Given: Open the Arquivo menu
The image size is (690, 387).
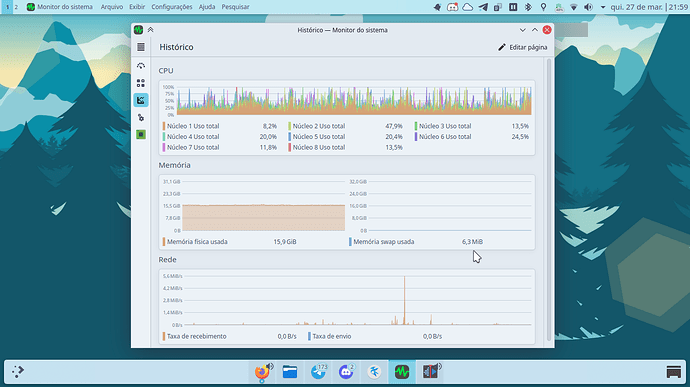Looking at the screenshot, I should (112, 7).
